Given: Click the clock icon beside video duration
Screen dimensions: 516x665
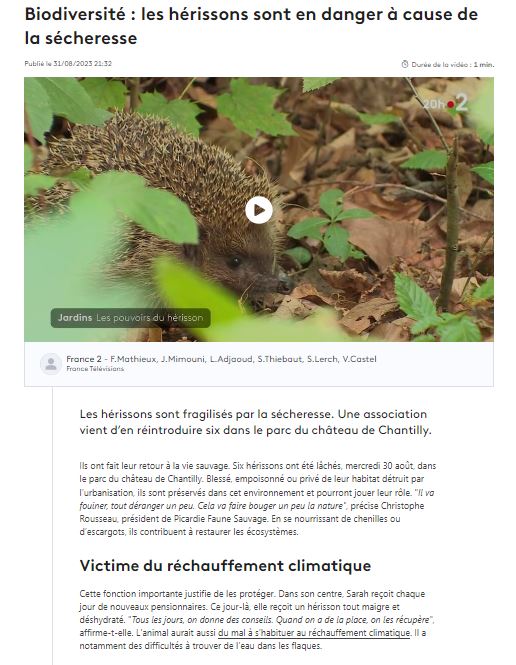Looking at the screenshot, I should (404, 64).
